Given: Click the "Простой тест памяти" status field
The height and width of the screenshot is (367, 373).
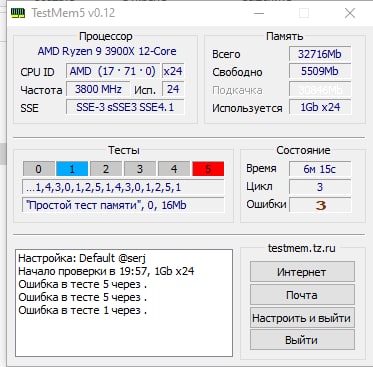Looking at the screenshot, I should [x=123, y=205].
